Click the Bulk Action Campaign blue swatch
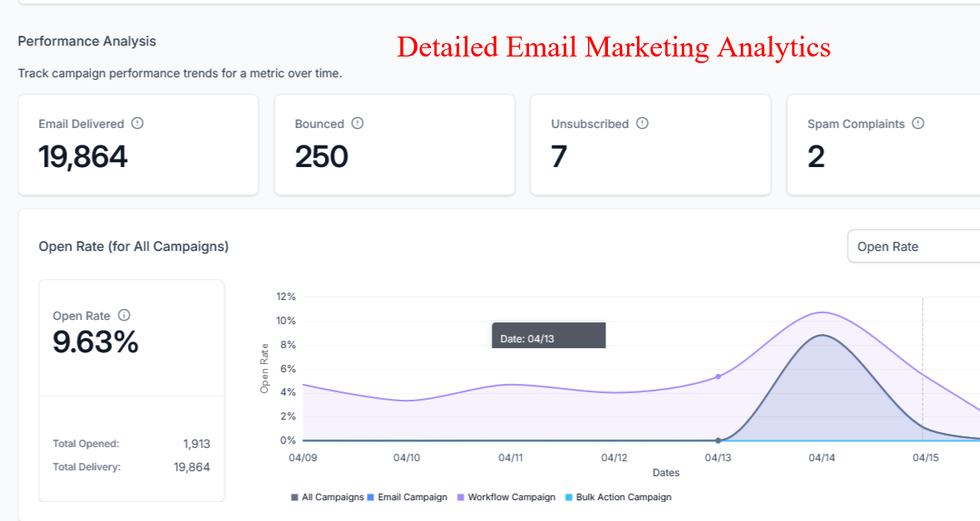The width and height of the screenshot is (980, 521). [569, 497]
